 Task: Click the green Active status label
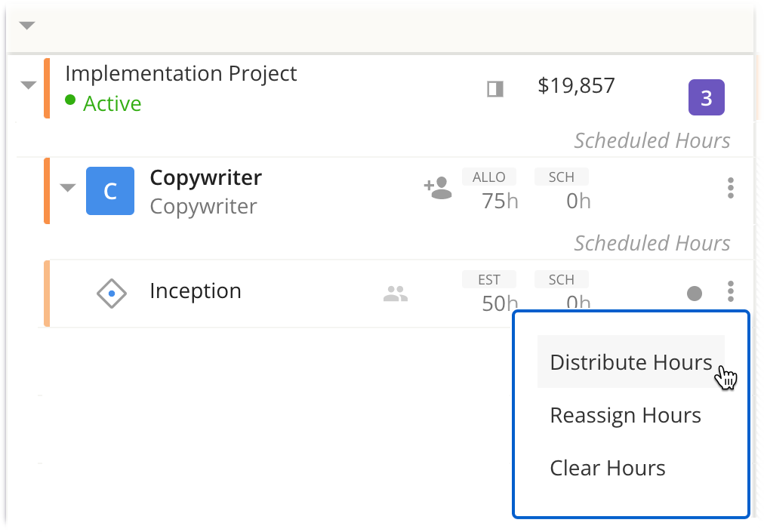point(112,103)
